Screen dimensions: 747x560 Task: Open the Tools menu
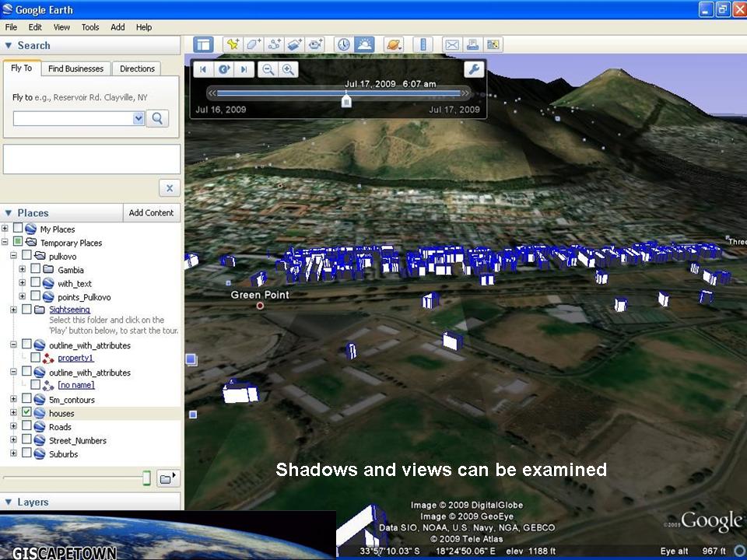pos(90,27)
